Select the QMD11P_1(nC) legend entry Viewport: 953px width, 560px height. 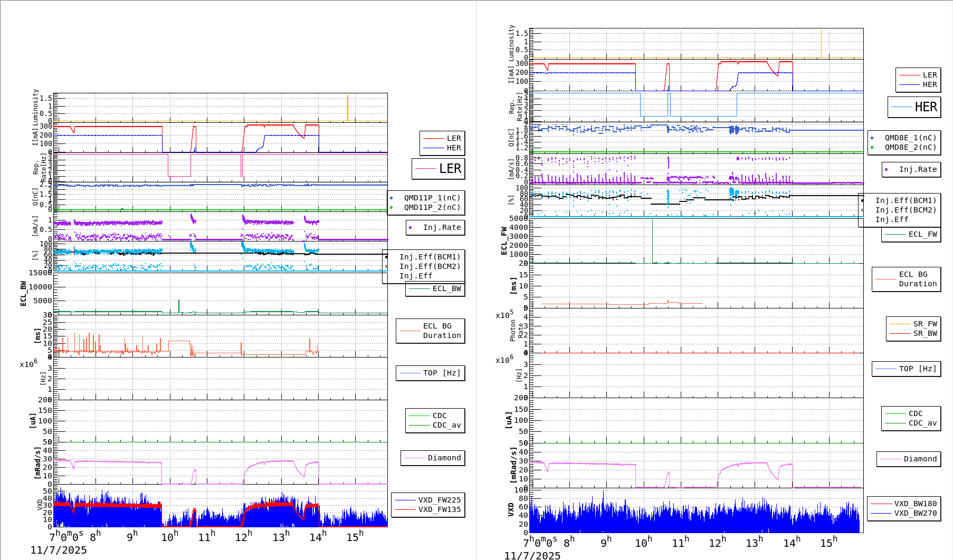click(x=432, y=198)
